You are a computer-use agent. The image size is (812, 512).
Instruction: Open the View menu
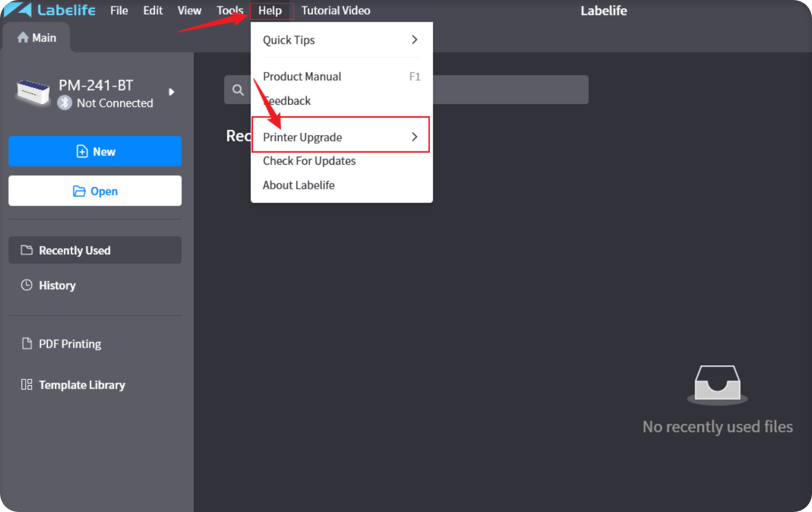(x=189, y=11)
